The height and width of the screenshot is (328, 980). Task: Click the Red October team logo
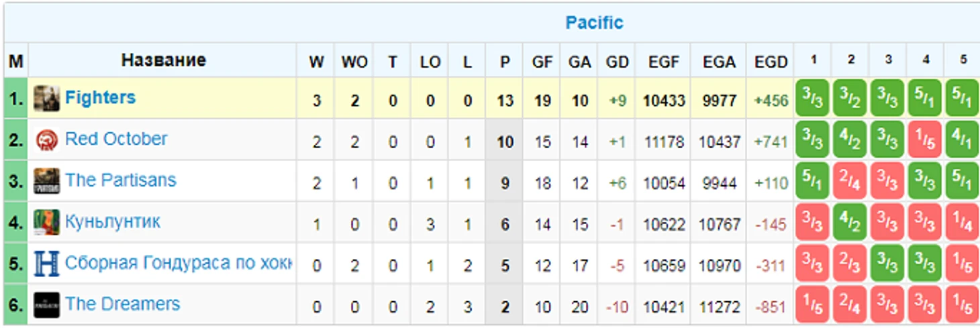[x=46, y=140]
